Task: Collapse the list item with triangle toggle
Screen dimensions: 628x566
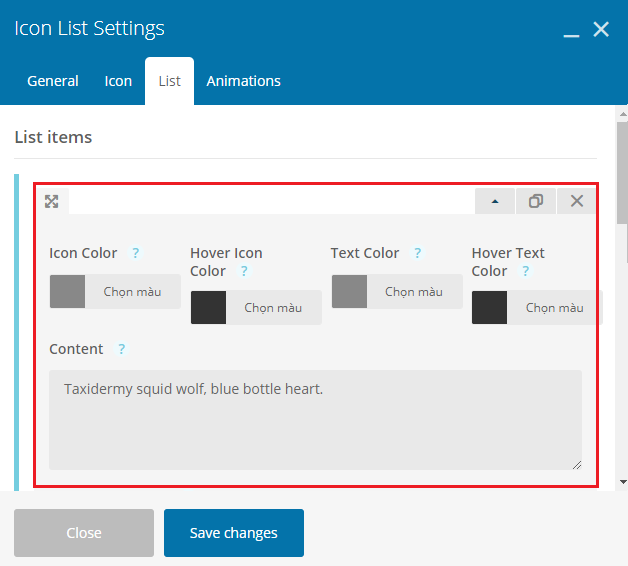Action: [x=495, y=201]
